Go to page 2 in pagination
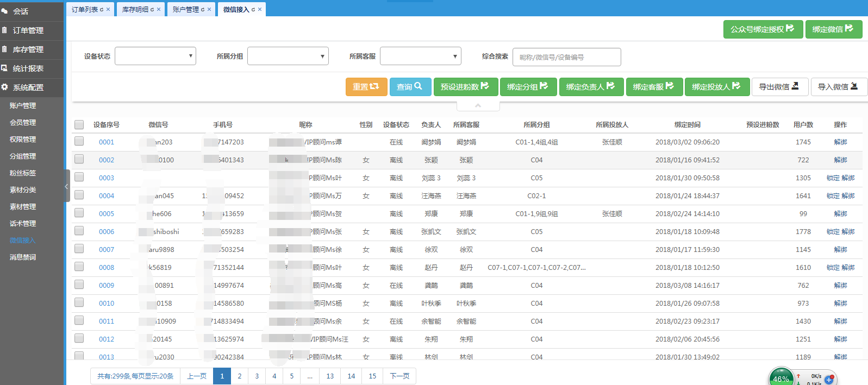This screenshot has width=868, height=385. coord(240,376)
